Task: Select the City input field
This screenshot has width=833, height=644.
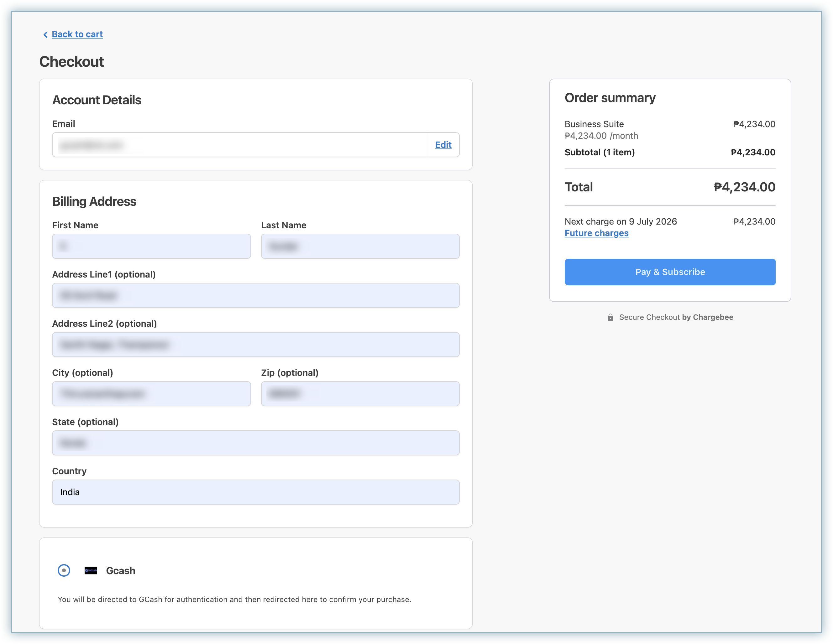Action: point(151,394)
